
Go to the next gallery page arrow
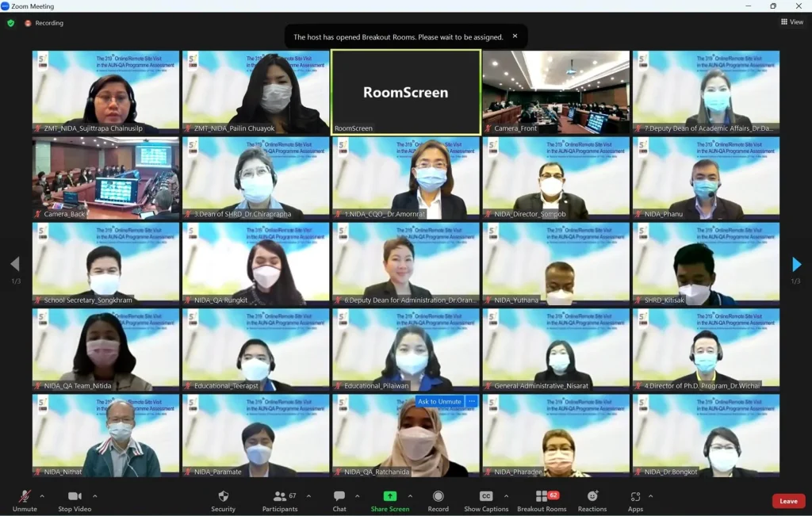pos(797,266)
